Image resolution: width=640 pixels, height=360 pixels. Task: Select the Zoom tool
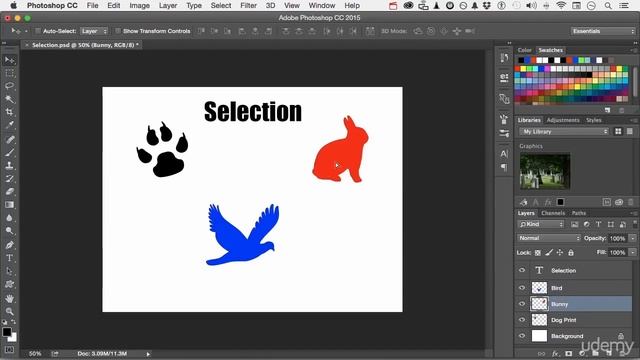coord(9,311)
